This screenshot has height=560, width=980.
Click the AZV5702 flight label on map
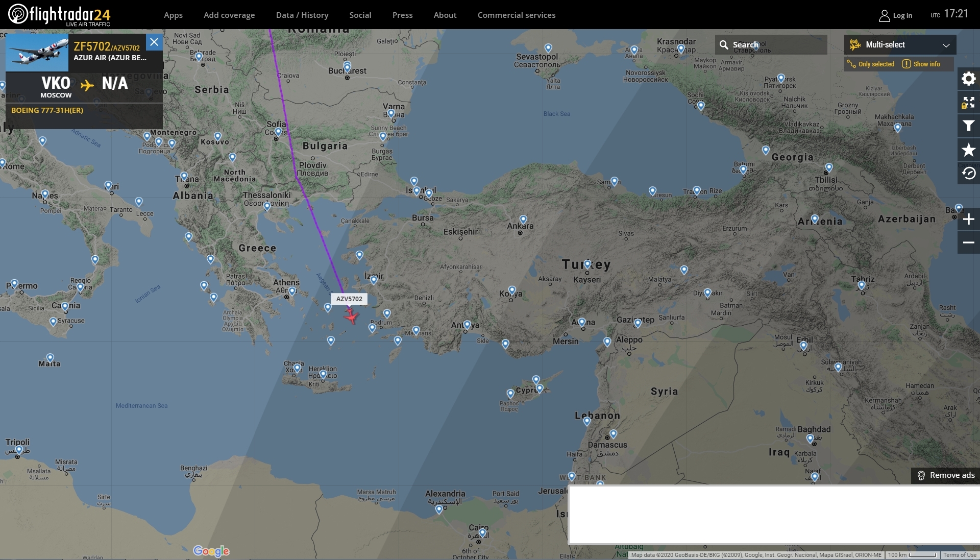tap(349, 299)
